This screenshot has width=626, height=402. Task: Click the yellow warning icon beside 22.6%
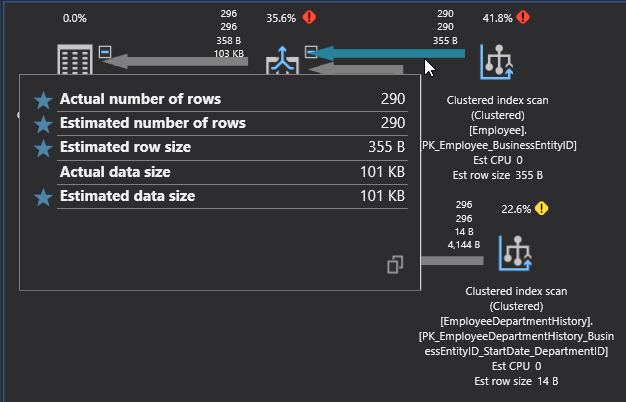click(x=541, y=208)
